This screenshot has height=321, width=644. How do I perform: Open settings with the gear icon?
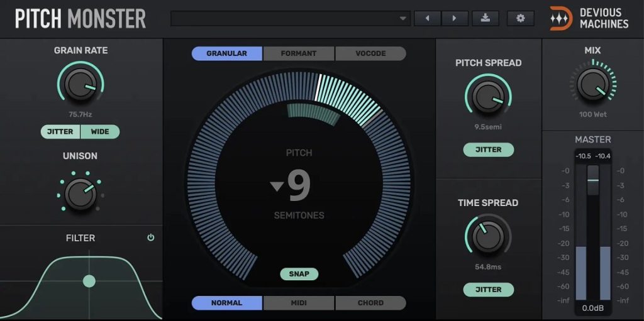coord(520,18)
